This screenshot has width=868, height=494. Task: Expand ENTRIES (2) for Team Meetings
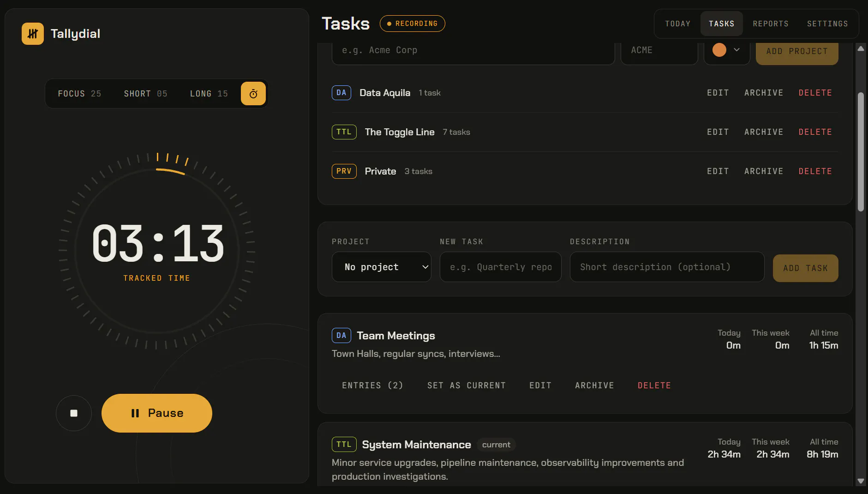tap(372, 386)
